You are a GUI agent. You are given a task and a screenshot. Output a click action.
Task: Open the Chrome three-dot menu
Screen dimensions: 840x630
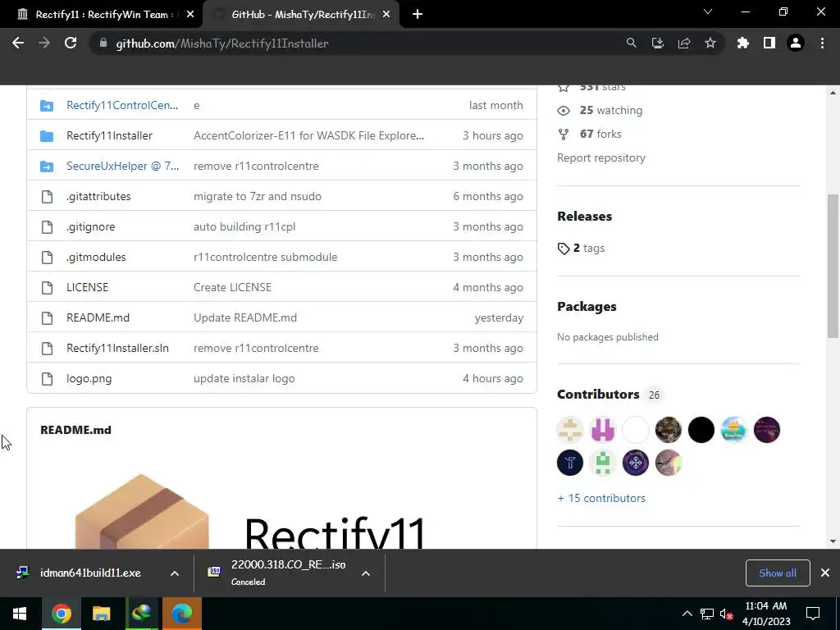pyautogui.click(x=822, y=43)
